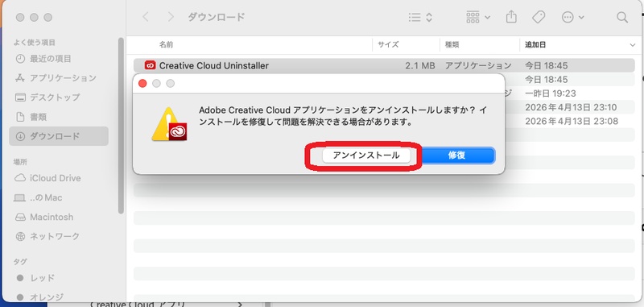Open iCloud Drive in the sidebar
The image size is (644, 307).
coord(58,178)
